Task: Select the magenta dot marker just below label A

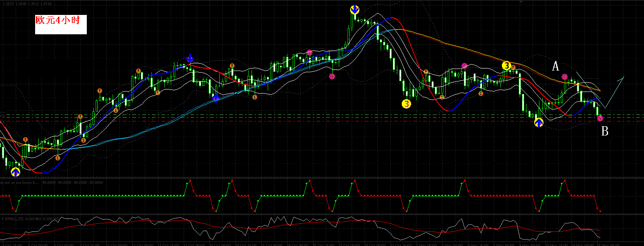Action: point(565,77)
